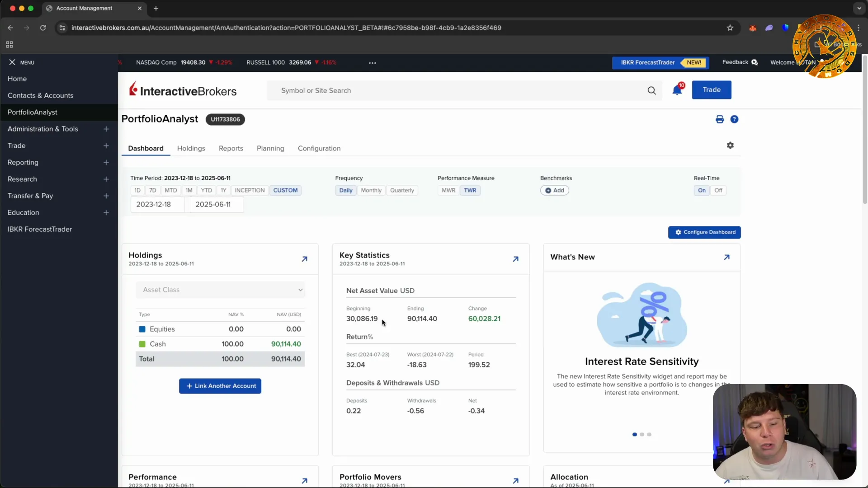Select Quarterly frequency
Image resolution: width=868 pixels, height=488 pixels.
(402, 190)
